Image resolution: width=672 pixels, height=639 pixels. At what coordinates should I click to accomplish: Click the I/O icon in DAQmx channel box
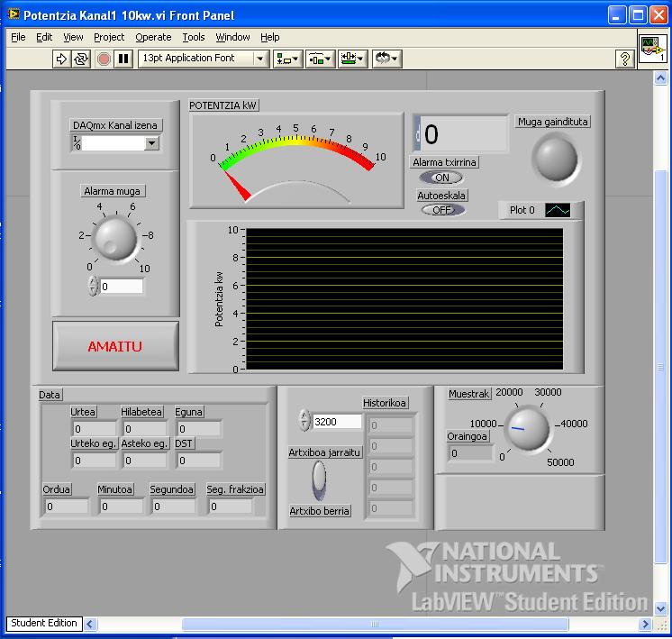pyautogui.click(x=77, y=143)
